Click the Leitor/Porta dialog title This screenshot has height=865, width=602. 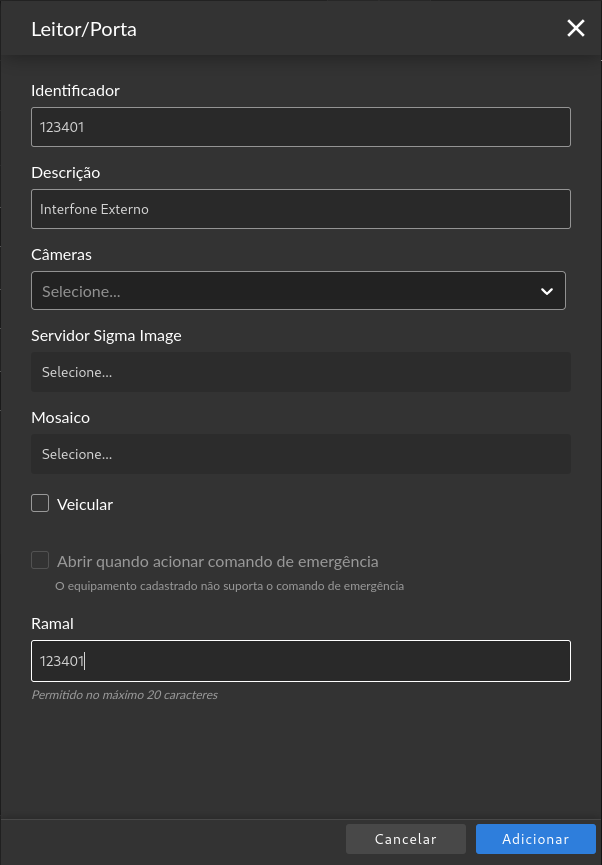pos(84,29)
